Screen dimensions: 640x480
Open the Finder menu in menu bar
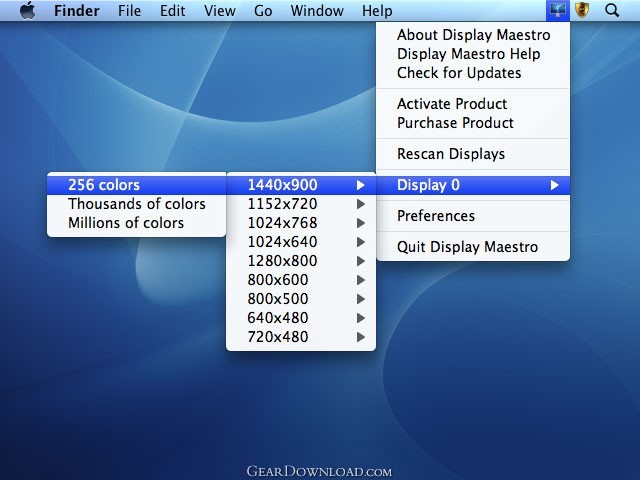pos(76,11)
